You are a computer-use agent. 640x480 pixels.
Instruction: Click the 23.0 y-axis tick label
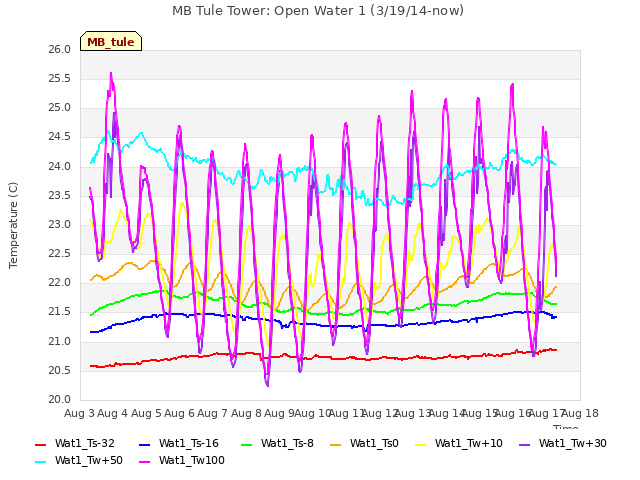[60, 225]
